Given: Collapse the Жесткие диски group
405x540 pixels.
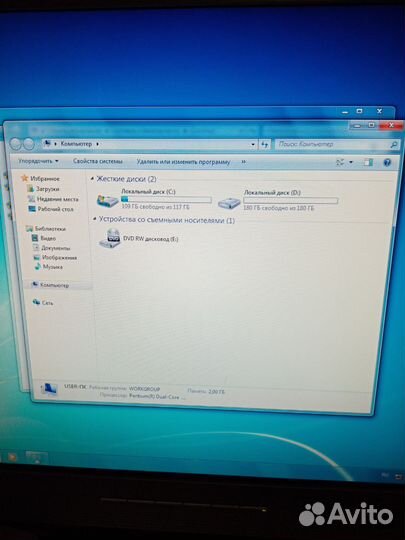Looking at the screenshot, I should (x=92, y=178).
